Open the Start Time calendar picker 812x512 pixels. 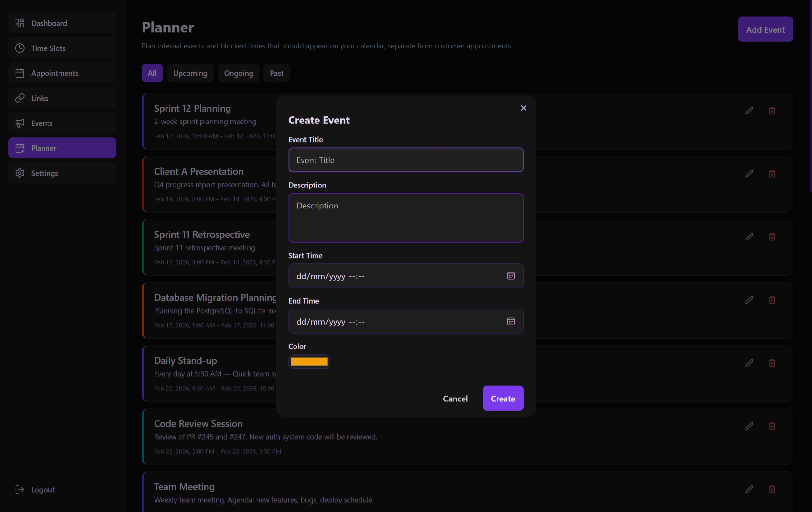[511, 276]
